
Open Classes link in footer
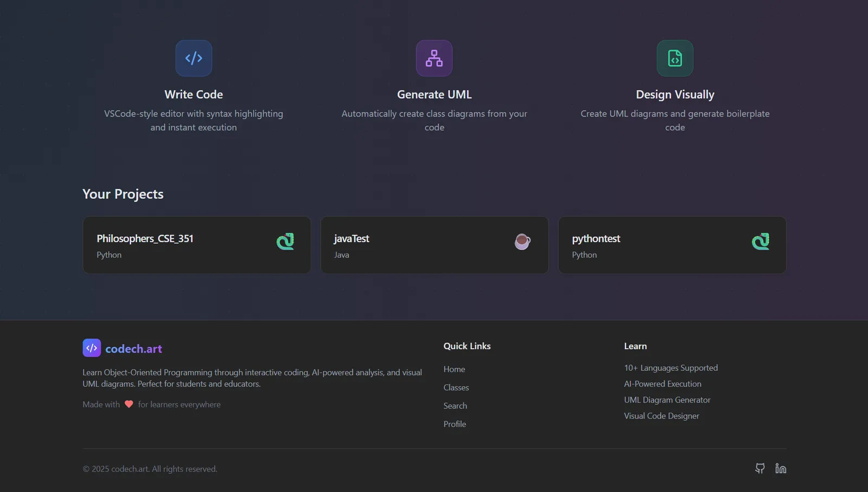click(x=456, y=387)
